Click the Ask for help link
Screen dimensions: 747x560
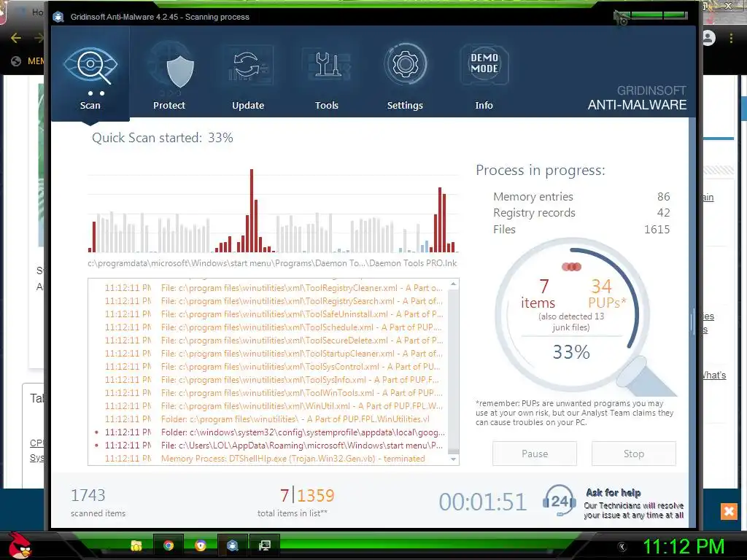[613, 492]
